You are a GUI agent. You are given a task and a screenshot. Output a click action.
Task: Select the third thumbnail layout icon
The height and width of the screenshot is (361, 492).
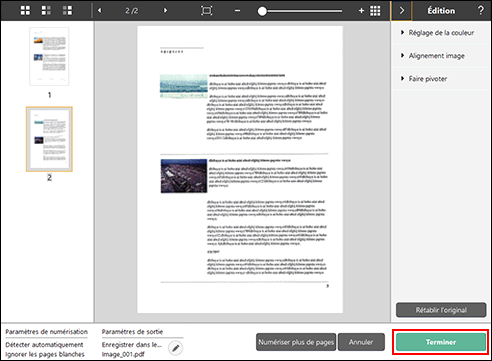(x=67, y=10)
